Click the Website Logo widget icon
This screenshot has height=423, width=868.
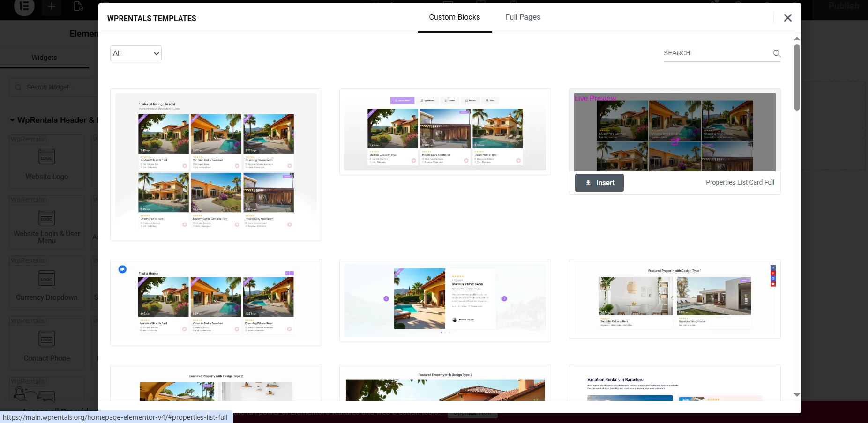(x=47, y=157)
